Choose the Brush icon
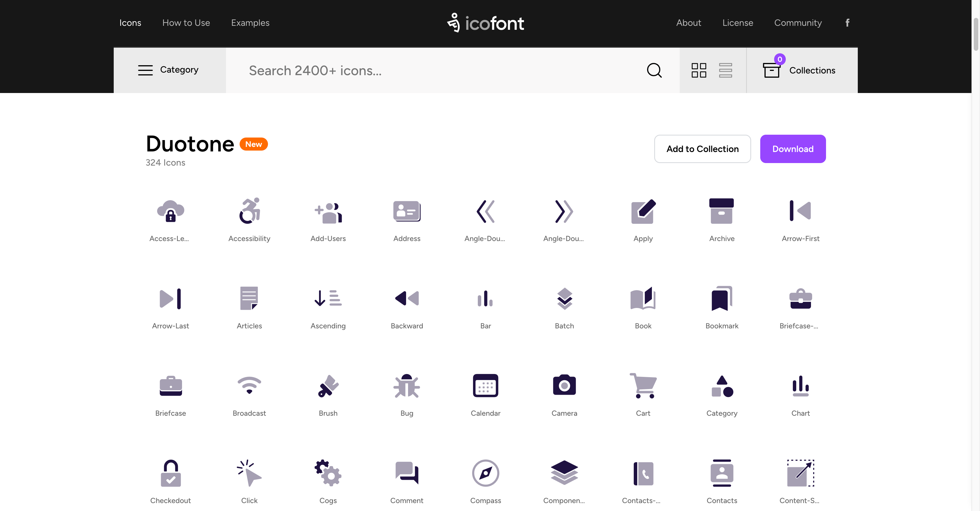Viewport: 980px width, 511px height. [328, 386]
